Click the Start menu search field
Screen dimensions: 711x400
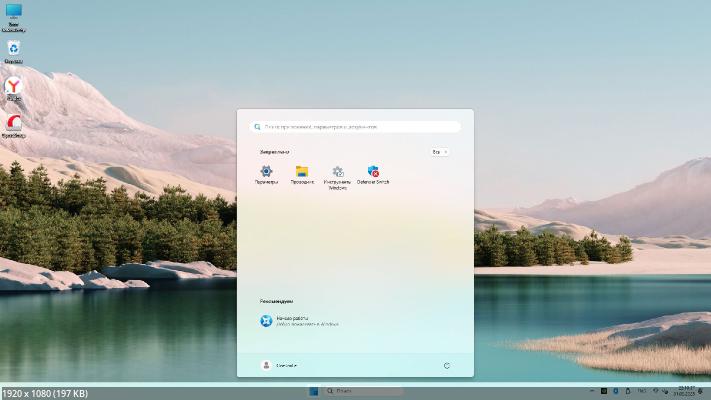pos(355,127)
